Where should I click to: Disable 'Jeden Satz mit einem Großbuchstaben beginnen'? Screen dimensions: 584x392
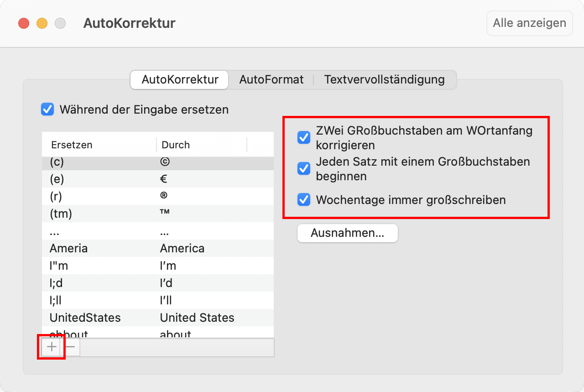click(x=304, y=168)
